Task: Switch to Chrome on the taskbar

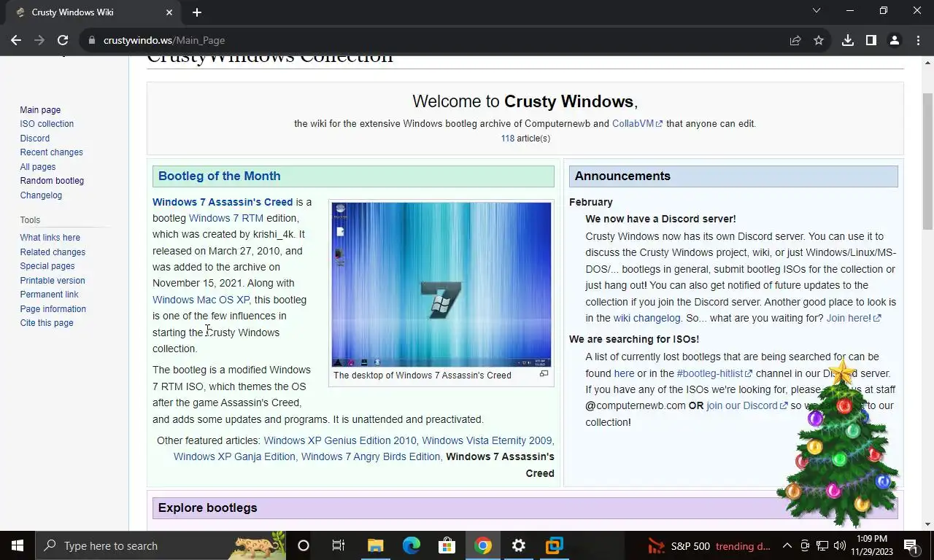Action: (483, 545)
